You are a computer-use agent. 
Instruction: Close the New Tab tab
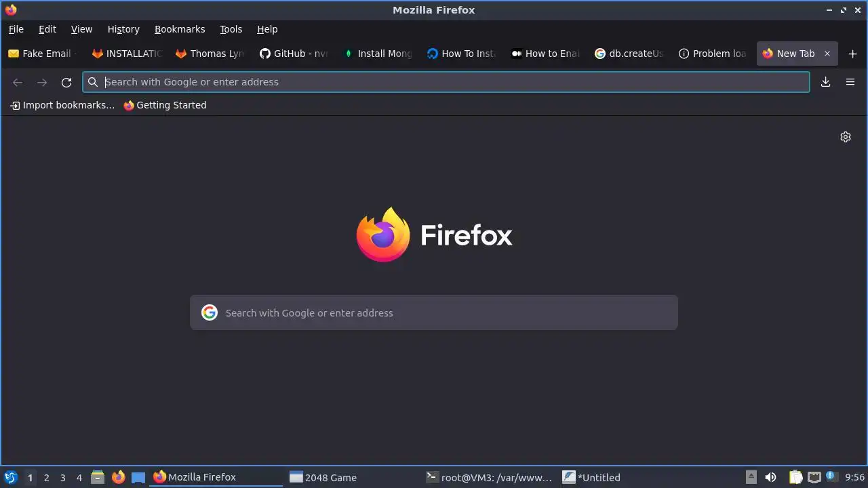(827, 54)
